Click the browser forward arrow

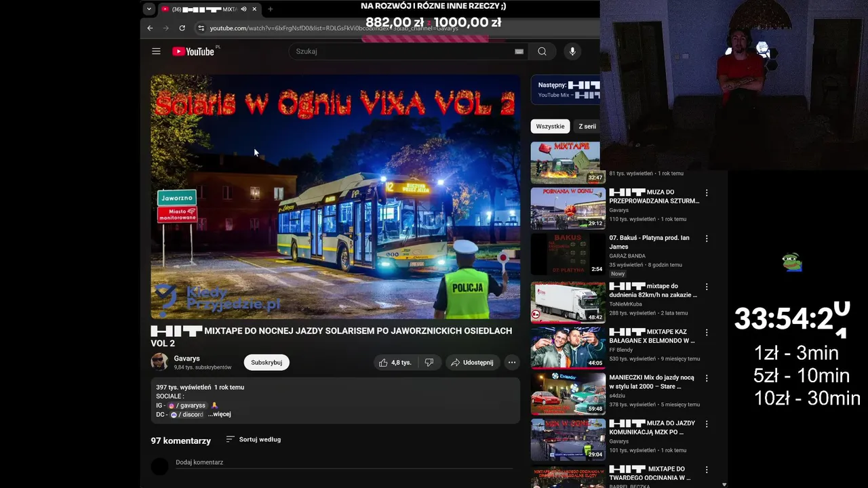tap(165, 28)
